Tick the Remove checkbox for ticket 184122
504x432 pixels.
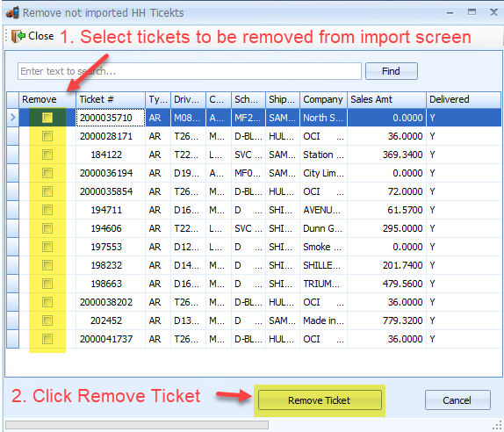(47, 155)
